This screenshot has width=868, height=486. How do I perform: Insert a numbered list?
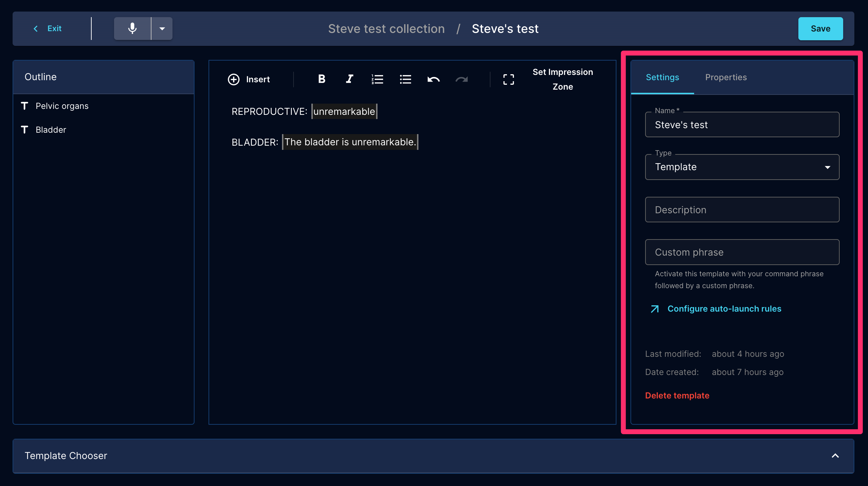click(x=377, y=79)
